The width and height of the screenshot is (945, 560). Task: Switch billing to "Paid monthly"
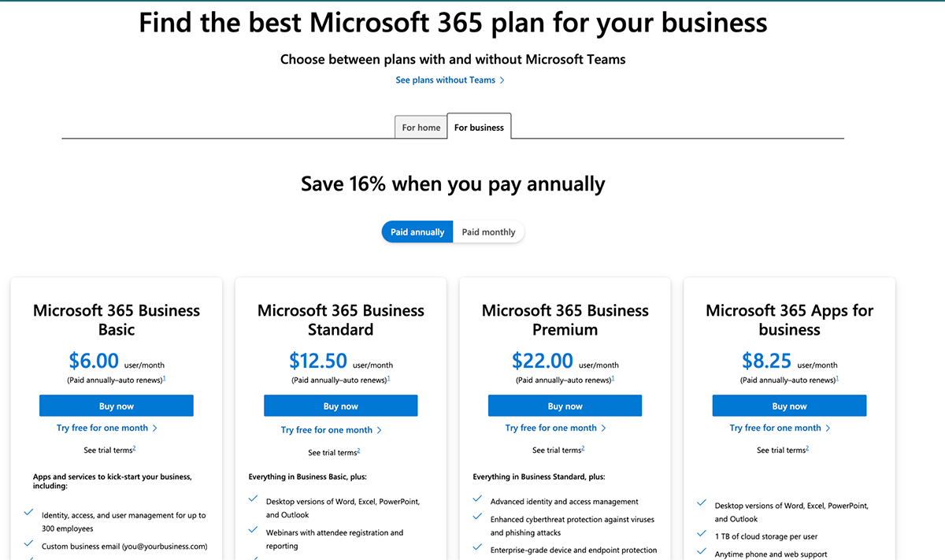click(x=488, y=232)
